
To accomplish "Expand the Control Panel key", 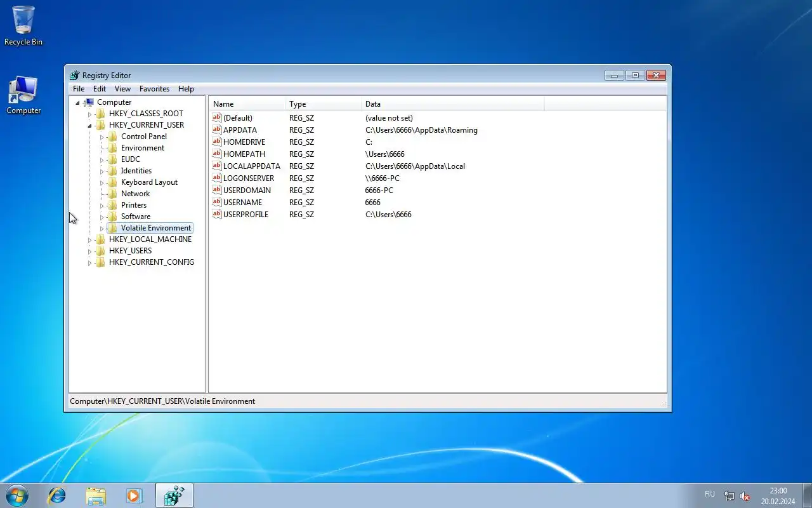I will tap(101, 137).
